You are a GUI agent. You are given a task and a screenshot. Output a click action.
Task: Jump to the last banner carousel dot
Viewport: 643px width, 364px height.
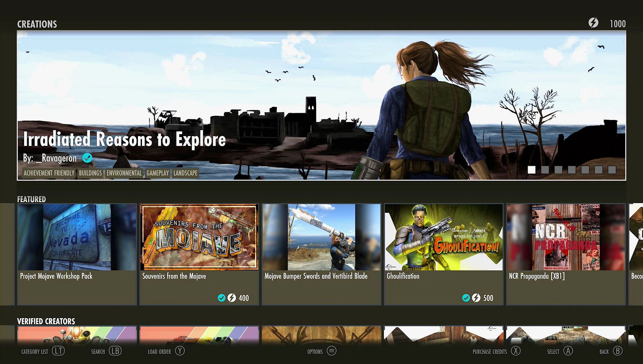(612, 170)
